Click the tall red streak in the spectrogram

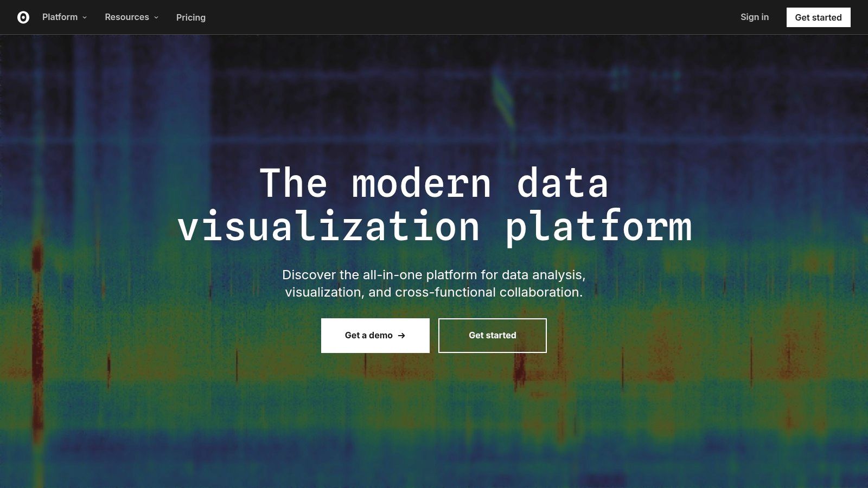(37, 336)
